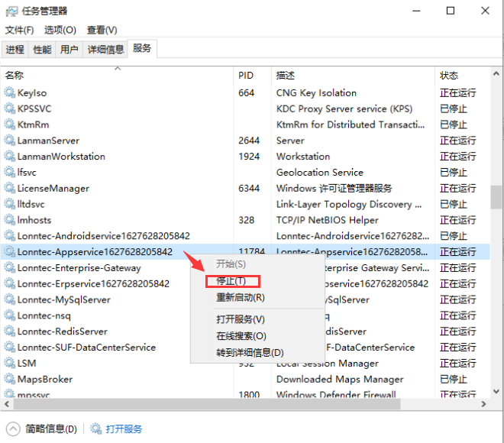The width and height of the screenshot is (504, 443).
Task: Click the horizontal scrollbar right arrow
Action: click(483, 404)
